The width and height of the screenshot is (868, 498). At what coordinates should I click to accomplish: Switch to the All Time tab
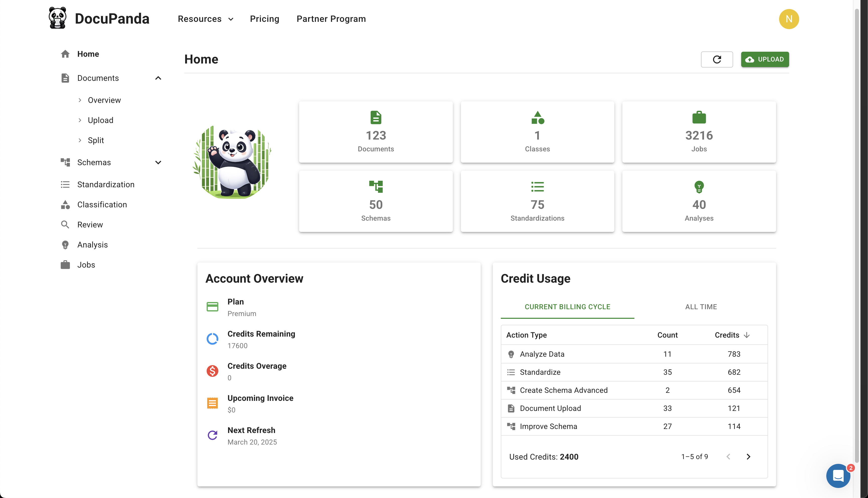701,307
